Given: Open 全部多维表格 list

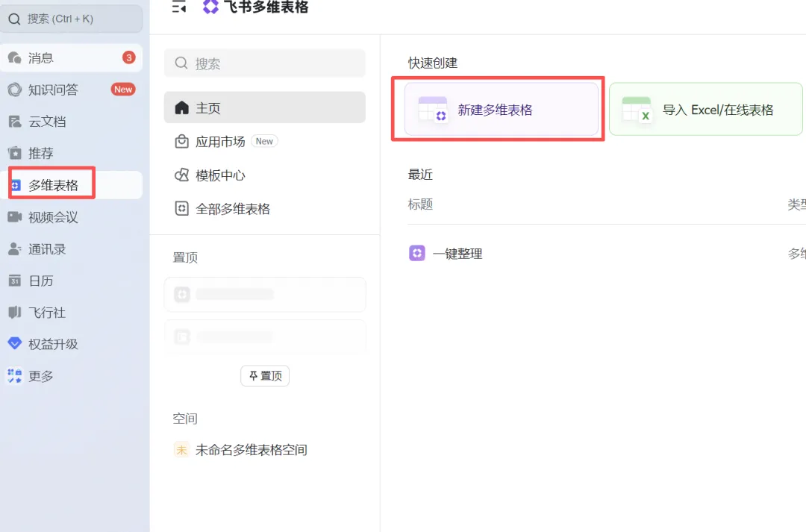Looking at the screenshot, I should tap(265, 209).
